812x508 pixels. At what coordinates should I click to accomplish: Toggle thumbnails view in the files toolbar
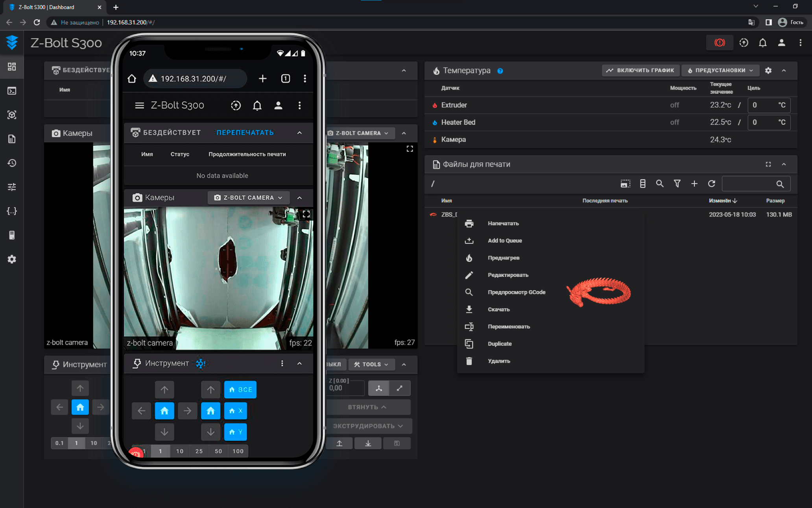[x=625, y=184]
